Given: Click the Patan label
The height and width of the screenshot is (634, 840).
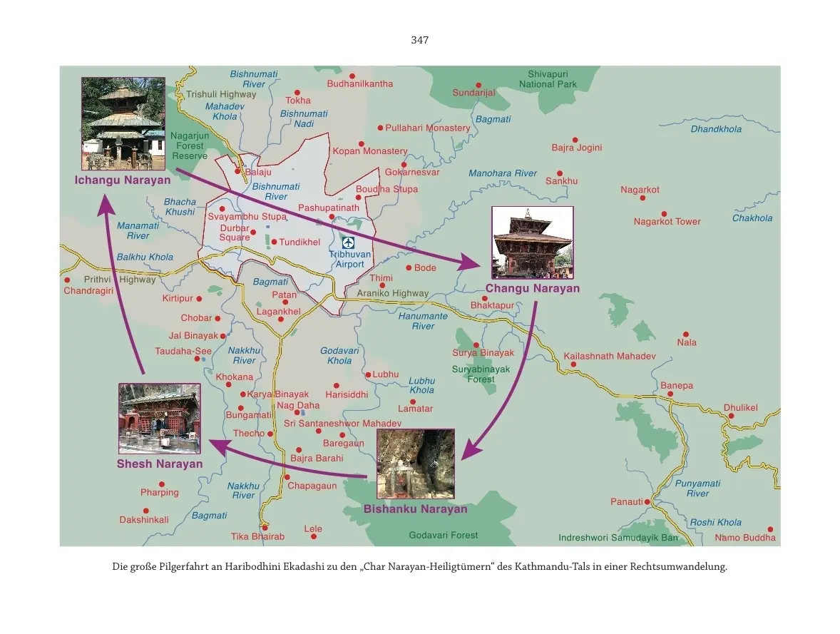Looking at the screenshot, I should click(x=284, y=295).
